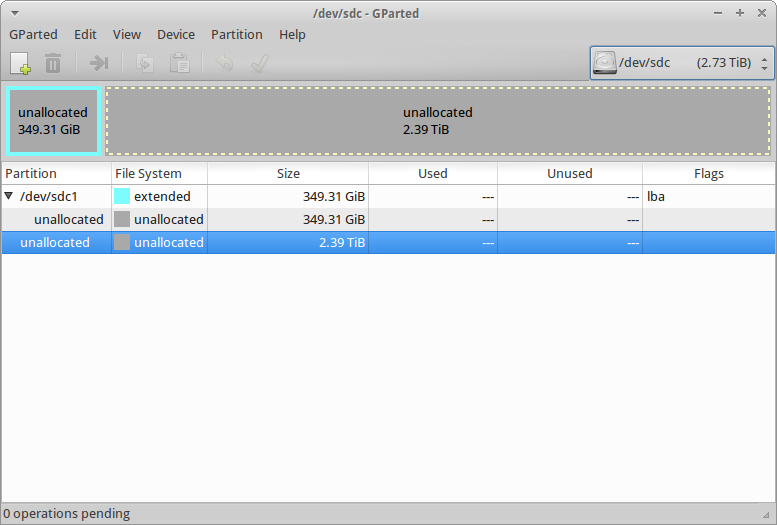Close the GParted window
Screen dimensions: 777x525
click(762, 13)
